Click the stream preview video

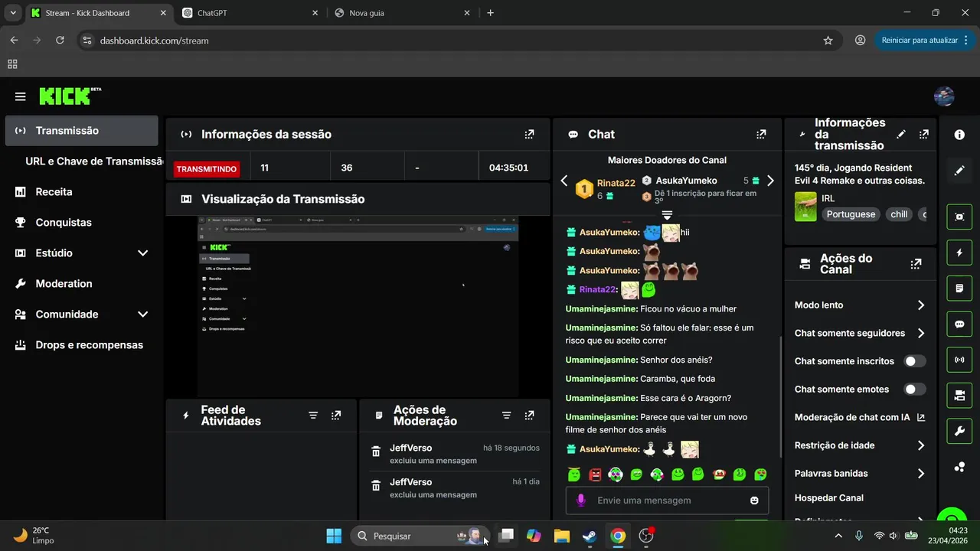(358, 307)
